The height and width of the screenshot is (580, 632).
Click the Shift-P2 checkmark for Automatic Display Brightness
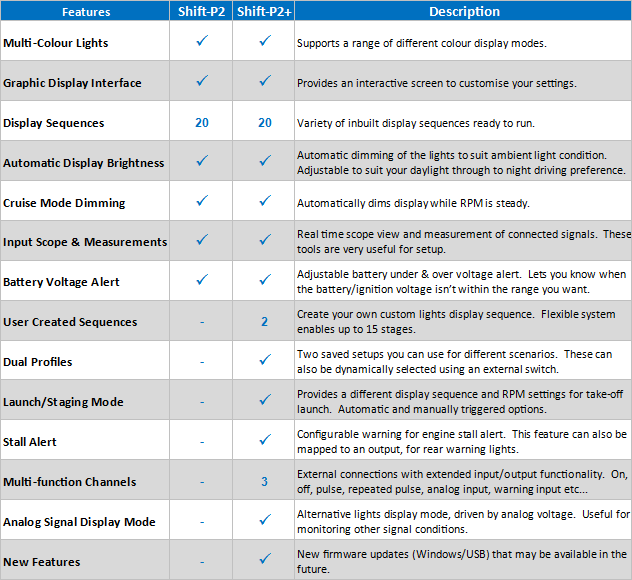tap(202, 161)
